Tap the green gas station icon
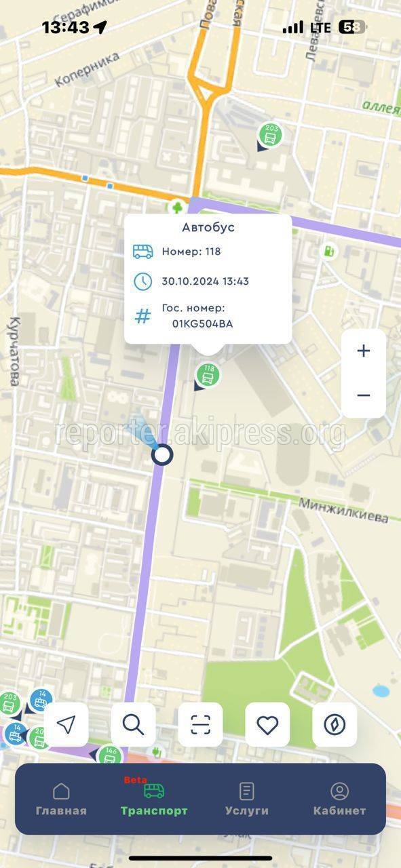The image size is (401, 868). (329, 251)
